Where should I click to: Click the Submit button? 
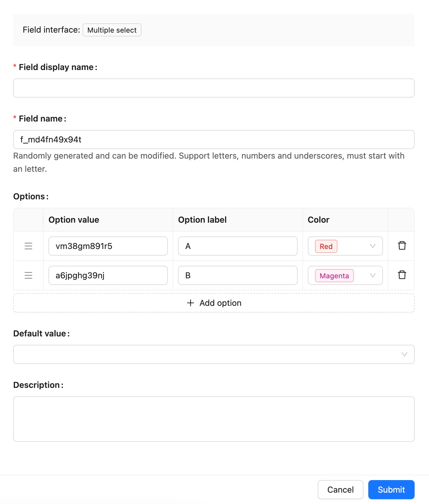(391, 490)
